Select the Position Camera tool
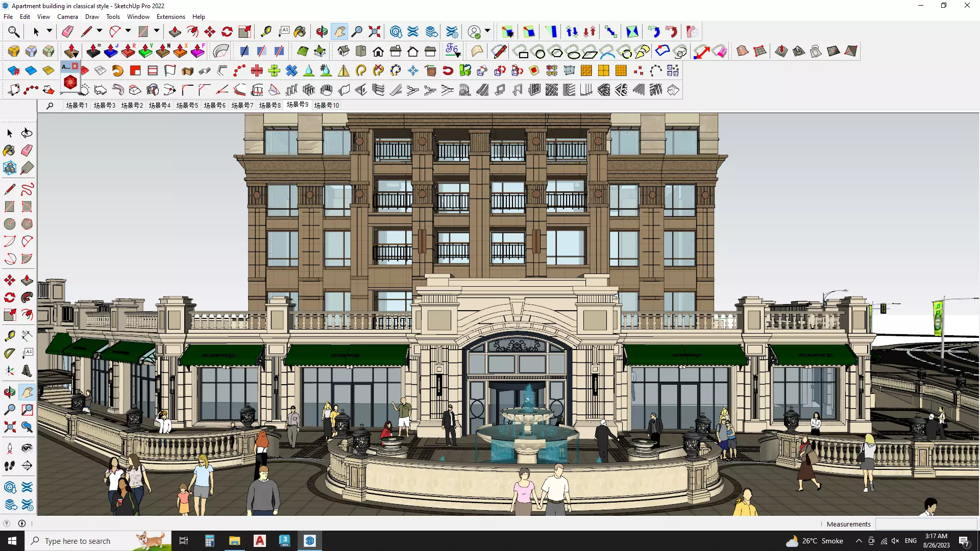Image resolution: width=980 pixels, height=551 pixels. [10, 448]
